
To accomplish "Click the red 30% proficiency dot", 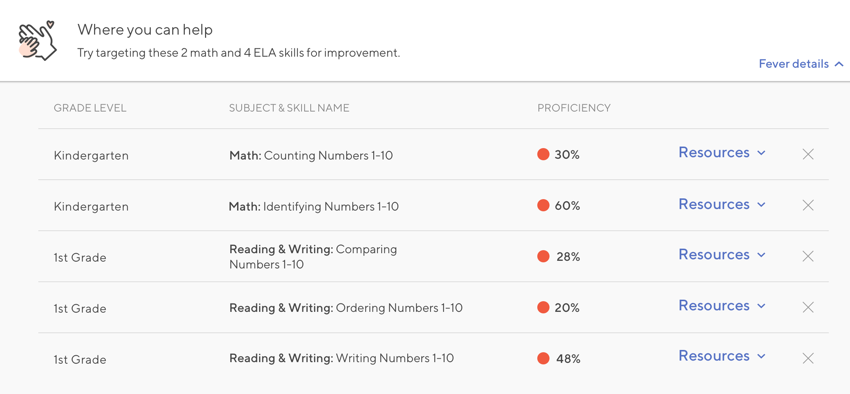I will [543, 154].
